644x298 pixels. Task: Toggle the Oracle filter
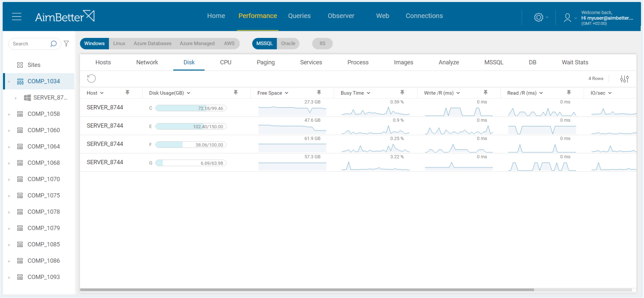(x=288, y=44)
